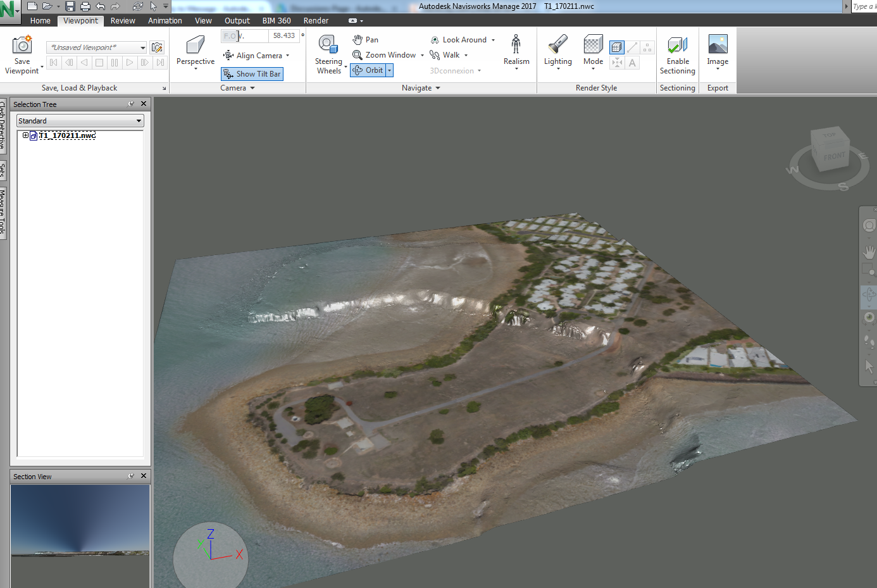Select the Pan tool in Navigate panel
Screen dimensions: 877x588
pyautogui.click(x=364, y=39)
